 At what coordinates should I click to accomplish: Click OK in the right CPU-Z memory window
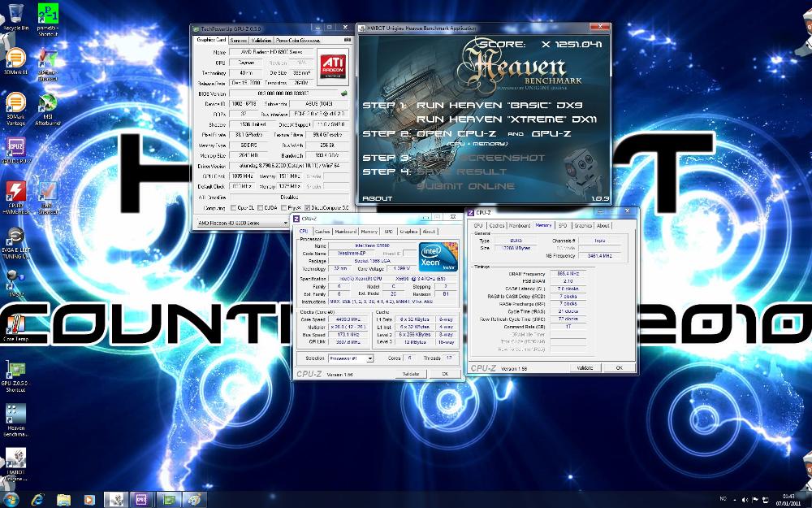pos(619,367)
